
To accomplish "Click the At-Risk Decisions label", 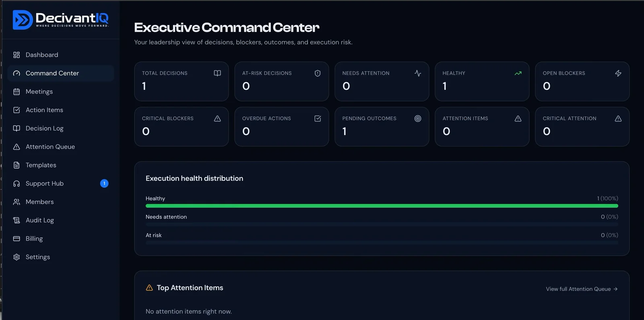I will (267, 73).
